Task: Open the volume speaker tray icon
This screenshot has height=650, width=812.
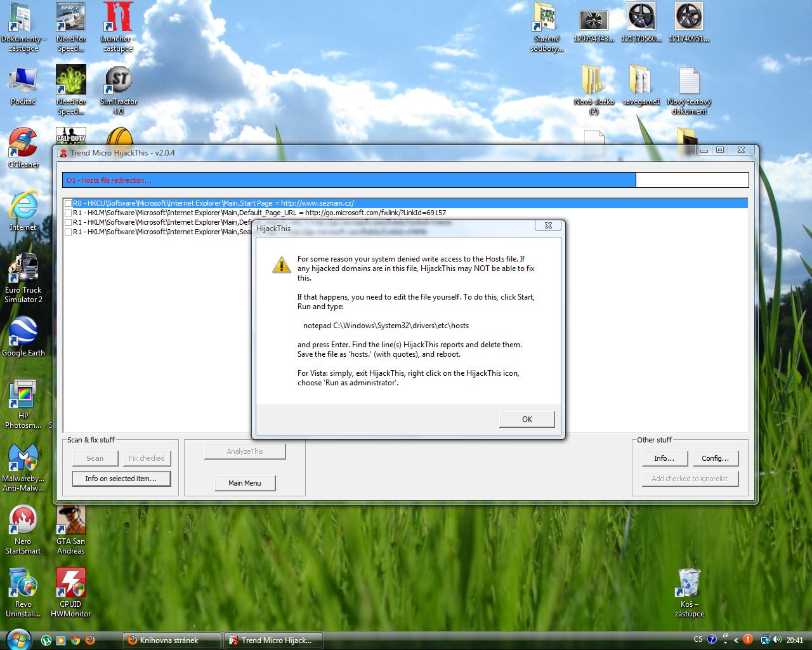Action: pos(776,640)
